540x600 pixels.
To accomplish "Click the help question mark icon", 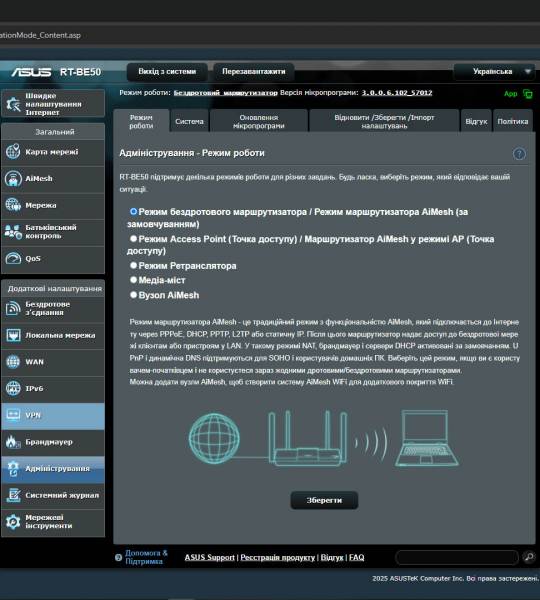I will [x=519, y=154].
